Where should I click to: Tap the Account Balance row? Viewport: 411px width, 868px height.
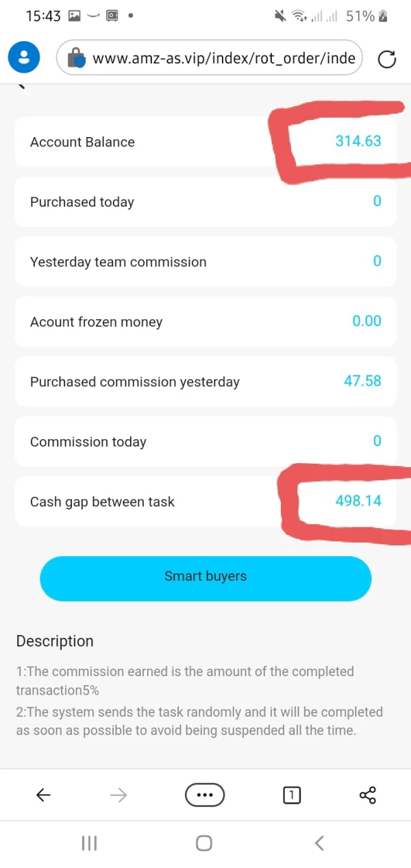pyautogui.click(x=206, y=142)
